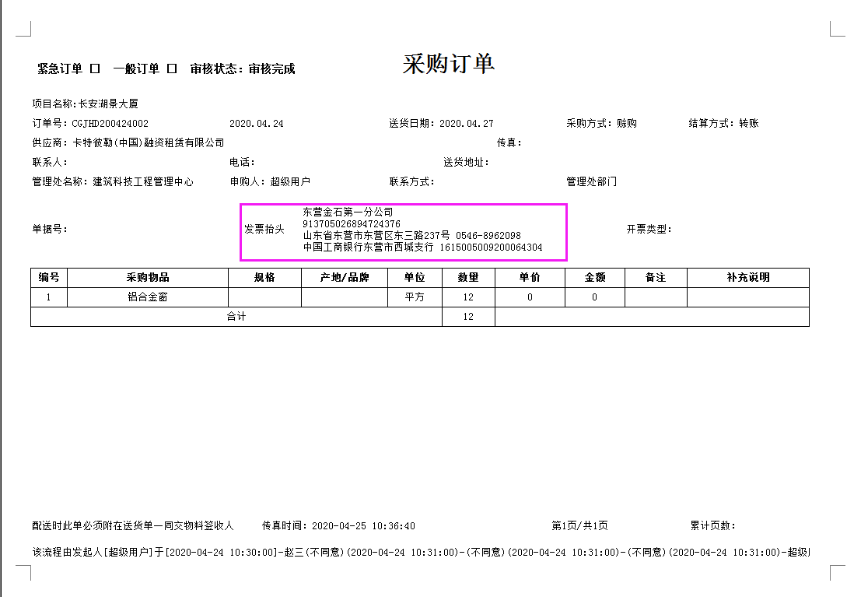
Task: Click the 采购物品 column header
Action: 146,278
